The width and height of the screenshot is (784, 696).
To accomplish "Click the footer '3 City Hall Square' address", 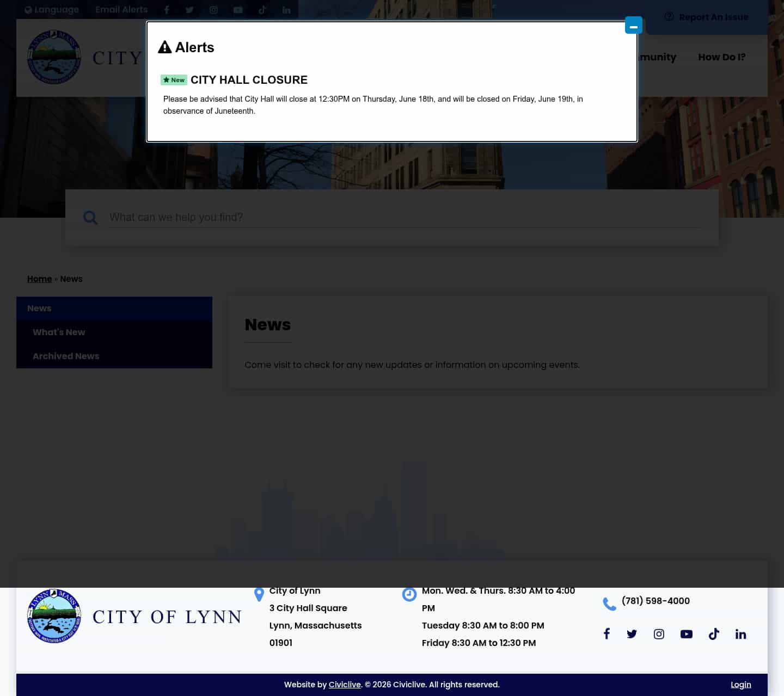I will point(308,608).
